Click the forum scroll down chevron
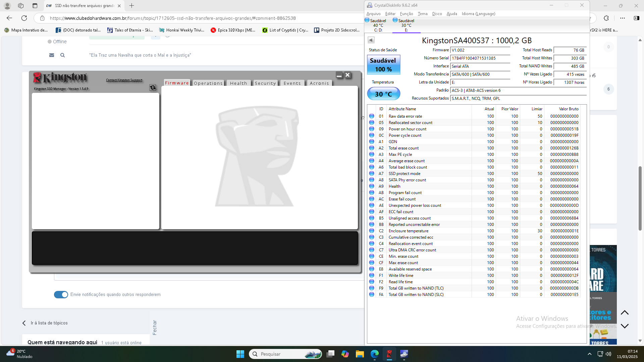Screen dimensions: 644x362 624,326
